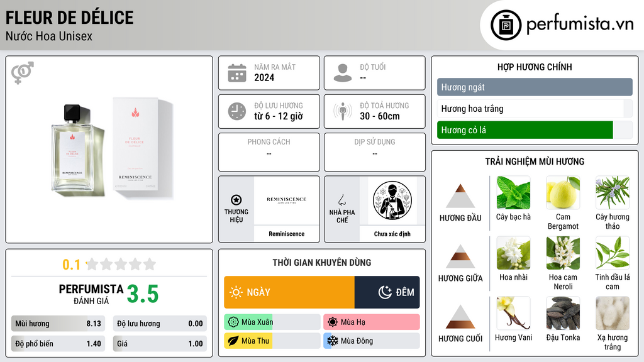644x362 pixels.
Task: Click the Perfumista rating score 3.5
Action: [x=143, y=294]
